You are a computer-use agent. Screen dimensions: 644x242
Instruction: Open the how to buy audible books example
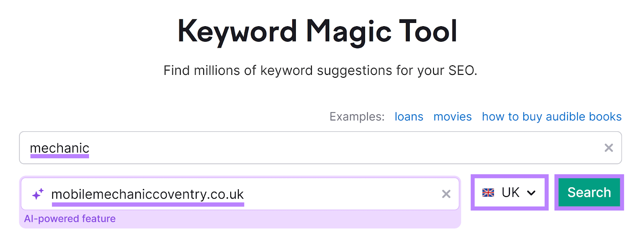tap(551, 117)
